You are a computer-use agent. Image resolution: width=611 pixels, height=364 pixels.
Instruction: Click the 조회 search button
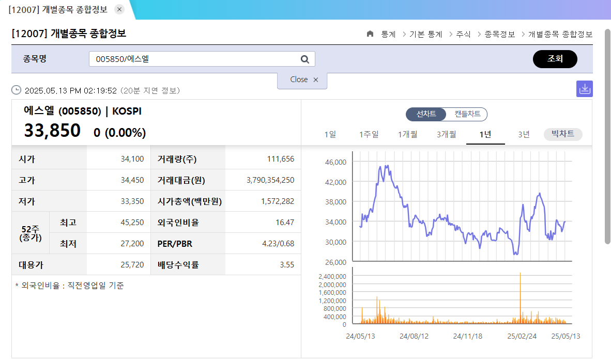pos(555,59)
